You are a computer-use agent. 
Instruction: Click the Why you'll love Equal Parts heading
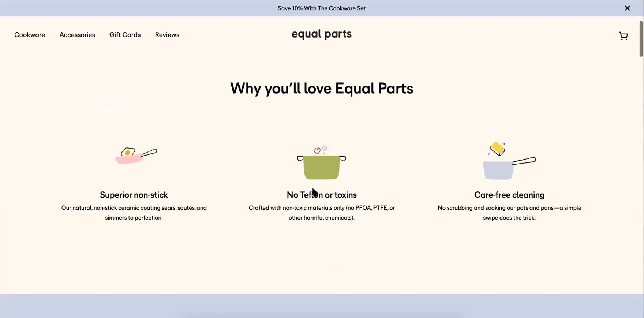pyautogui.click(x=321, y=89)
